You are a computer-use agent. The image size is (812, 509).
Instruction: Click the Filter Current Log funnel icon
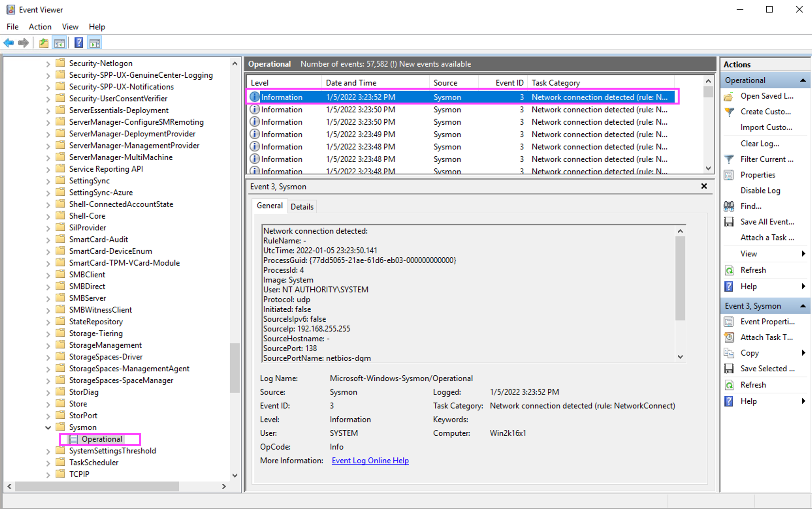coord(729,159)
